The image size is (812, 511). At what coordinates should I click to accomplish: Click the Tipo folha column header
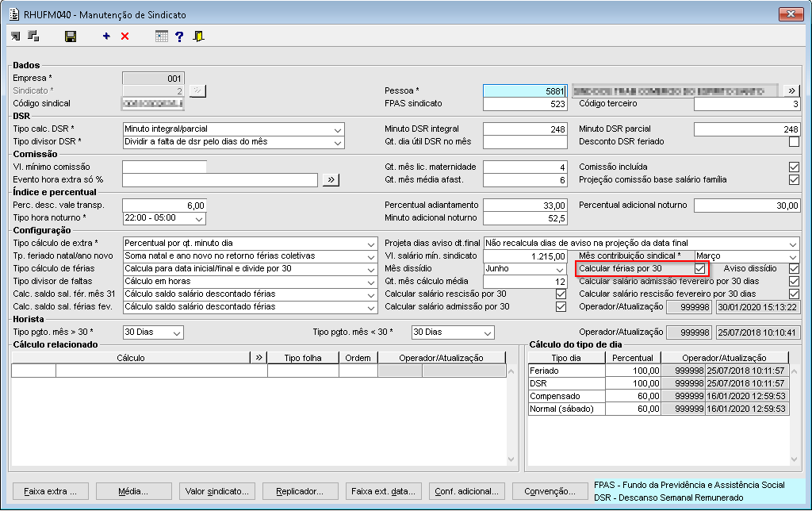pos(303,358)
